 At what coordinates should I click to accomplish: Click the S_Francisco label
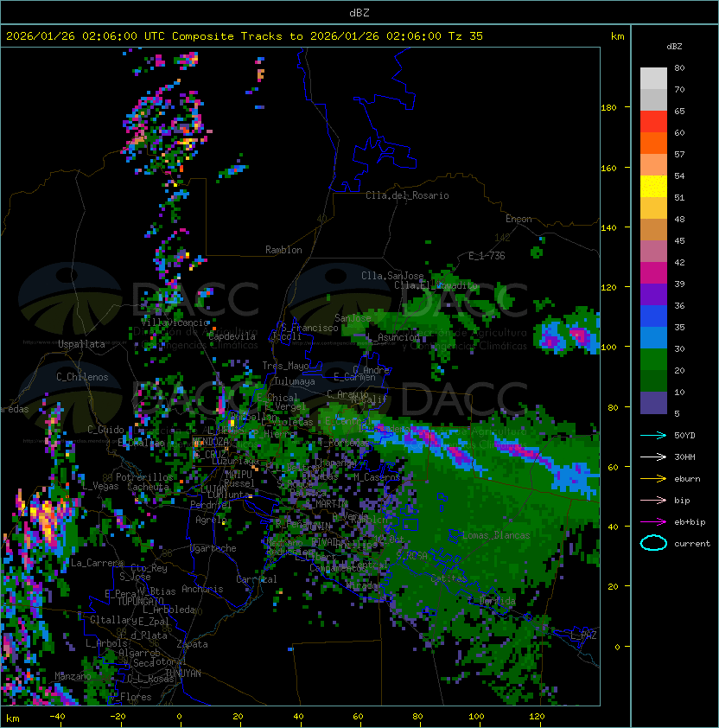click(309, 328)
